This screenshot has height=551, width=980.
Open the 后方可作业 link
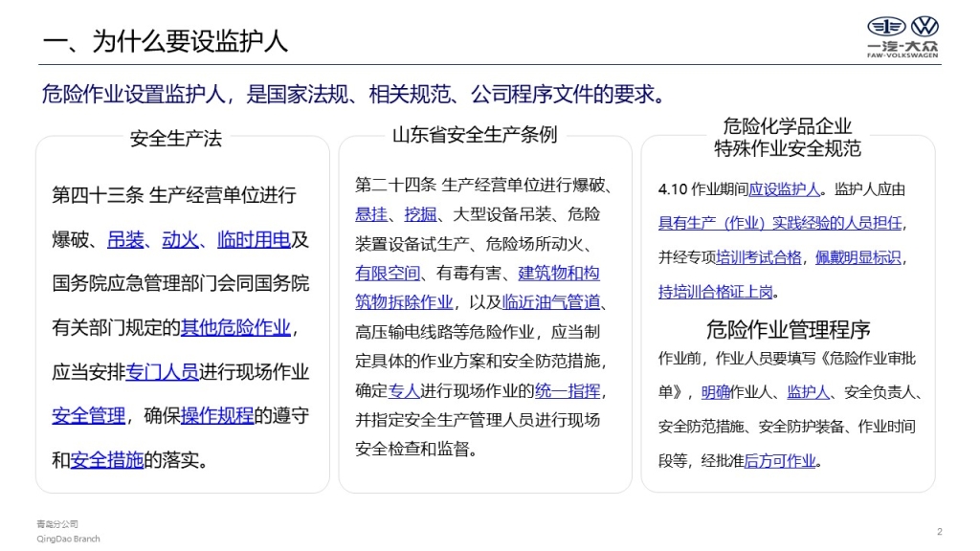click(x=780, y=460)
